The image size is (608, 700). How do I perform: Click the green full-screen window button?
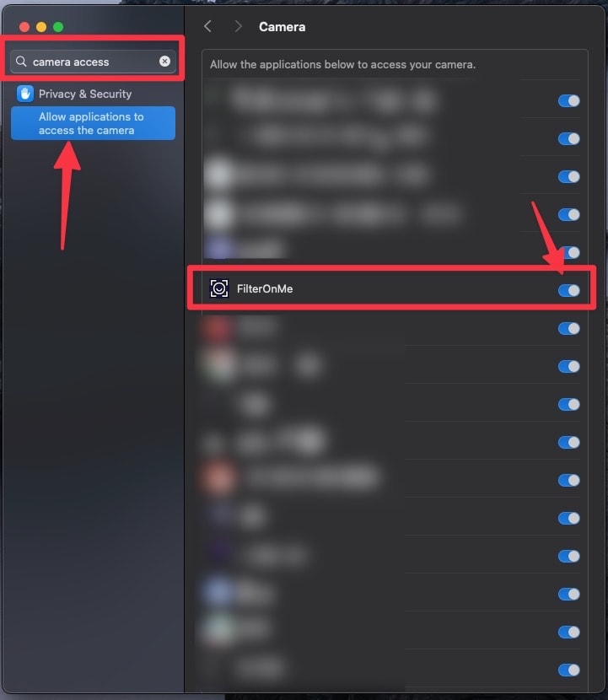pos(58,27)
